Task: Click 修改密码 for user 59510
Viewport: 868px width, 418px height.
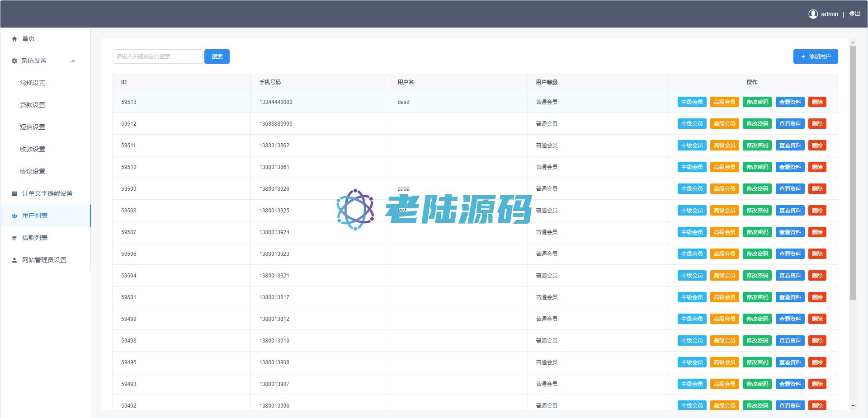Action: coord(757,167)
